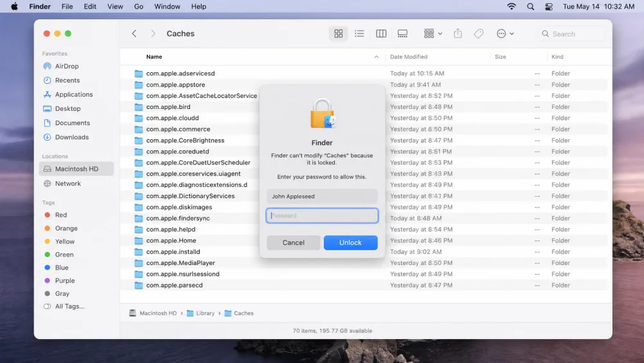Open the Action ellipsis menu
This screenshot has width=644, height=363.
point(505,34)
